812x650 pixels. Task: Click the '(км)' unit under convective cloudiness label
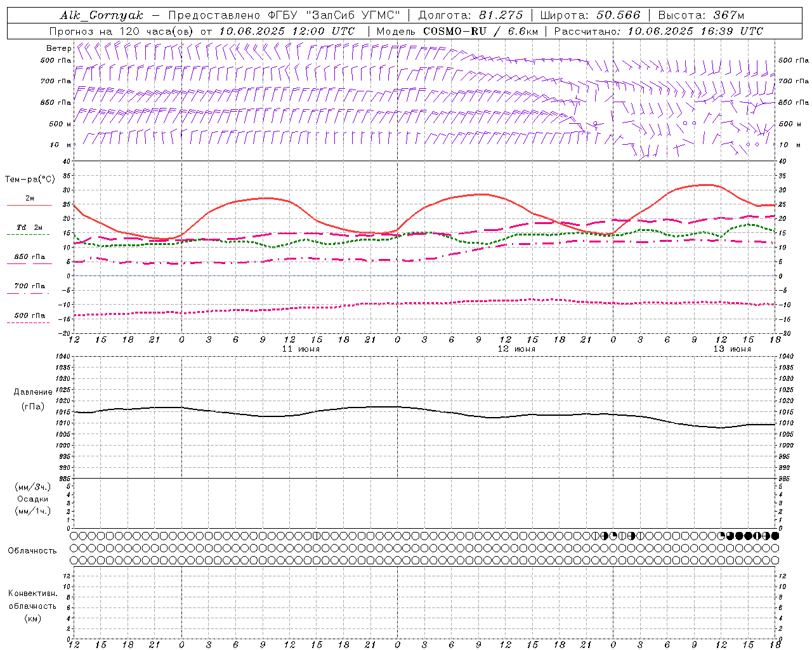(32, 618)
